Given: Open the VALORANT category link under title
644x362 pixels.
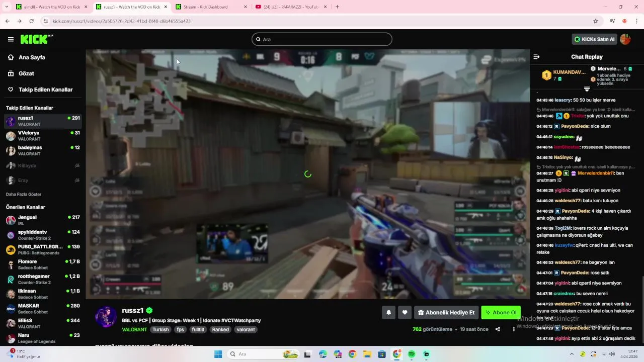Looking at the screenshot, I should tap(134, 330).
